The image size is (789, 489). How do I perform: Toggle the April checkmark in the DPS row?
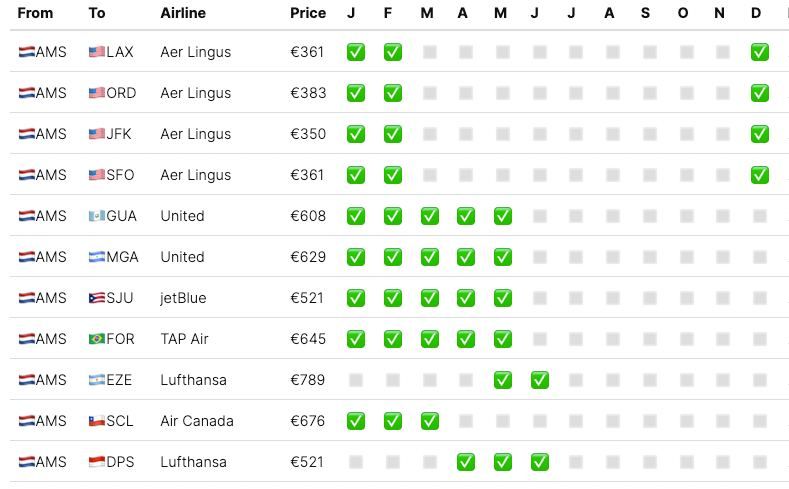[465, 462]
